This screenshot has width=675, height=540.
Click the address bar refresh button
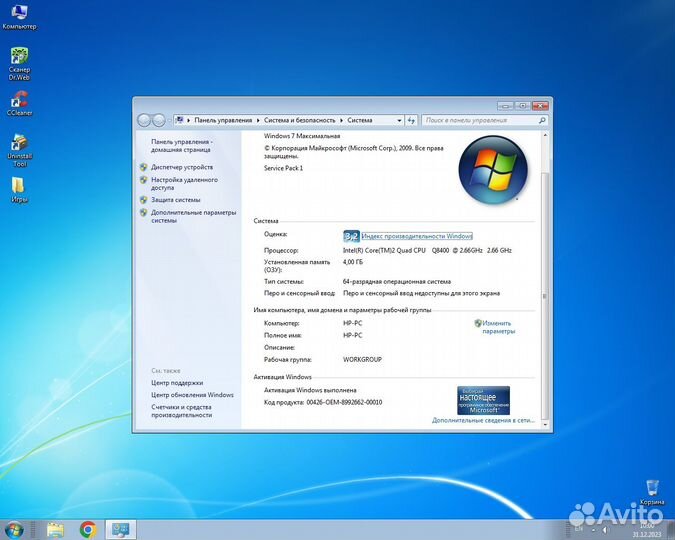tap(412, 120)
